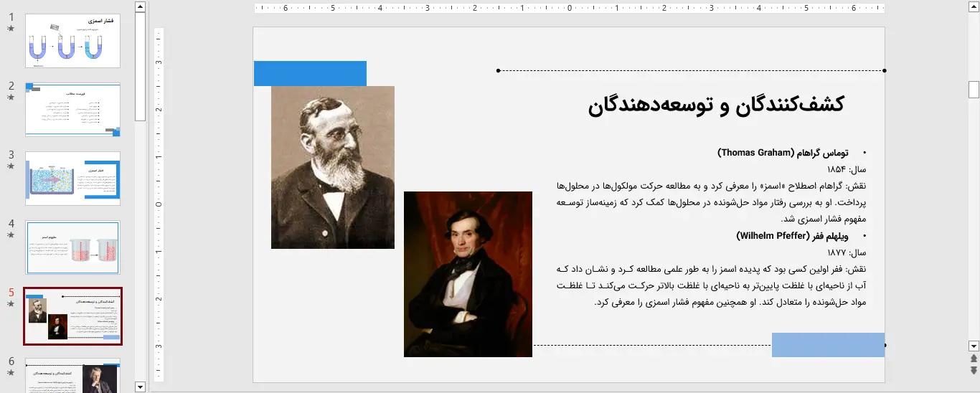Click the animation star icon beside slide 1

click(x=11, y=29)
